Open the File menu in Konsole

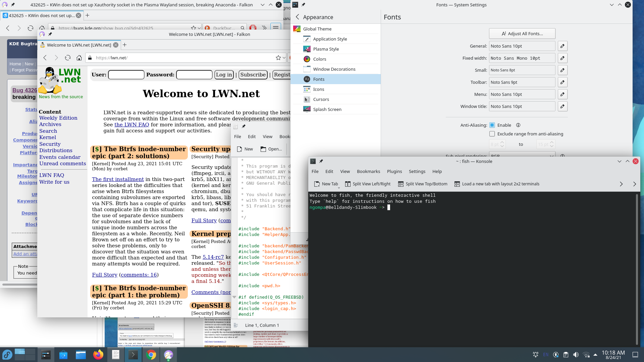[x=315, y=171]
